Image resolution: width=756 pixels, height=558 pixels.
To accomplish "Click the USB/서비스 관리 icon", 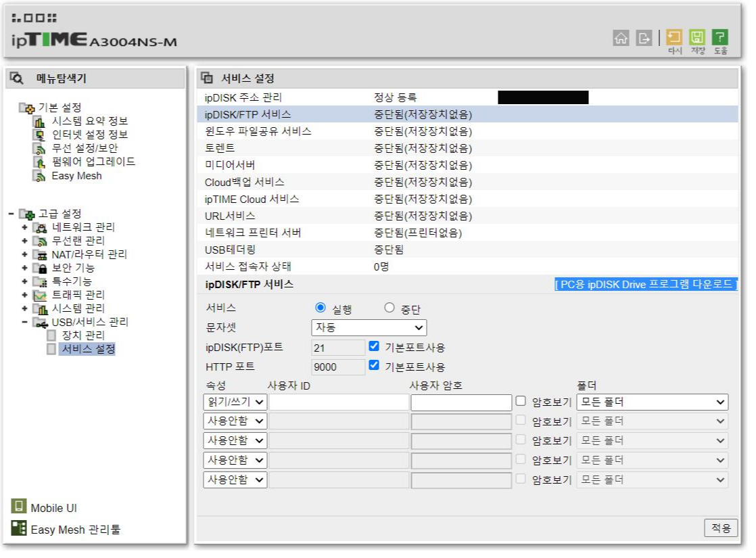I will [39, 322].
